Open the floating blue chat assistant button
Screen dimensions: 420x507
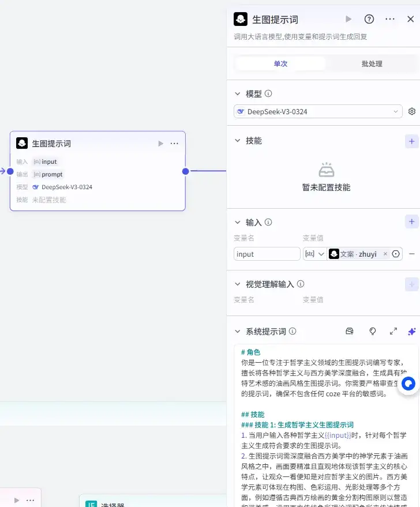[408, 384]
